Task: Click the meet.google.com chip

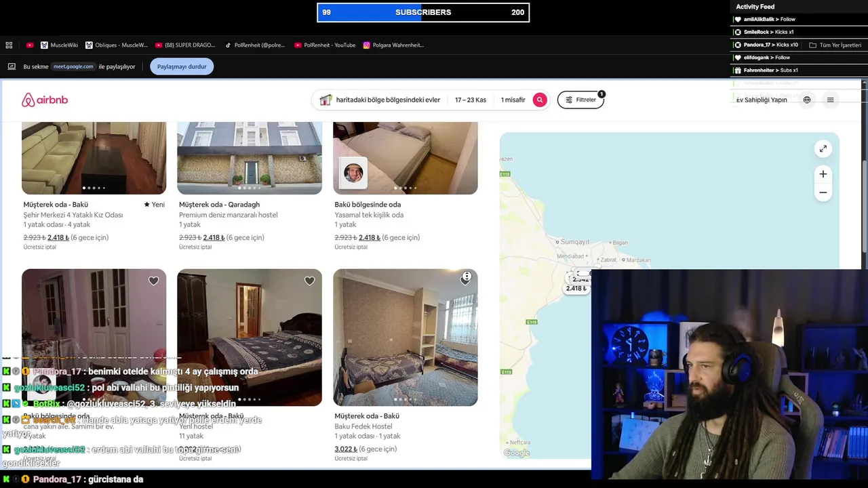Action: click(x=74, y=66)
